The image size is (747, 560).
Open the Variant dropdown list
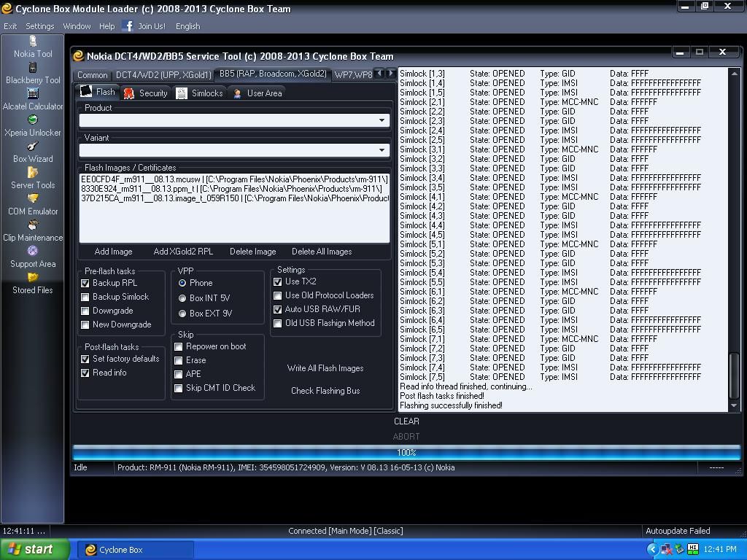pyautogui.click(x=381, y=150)
